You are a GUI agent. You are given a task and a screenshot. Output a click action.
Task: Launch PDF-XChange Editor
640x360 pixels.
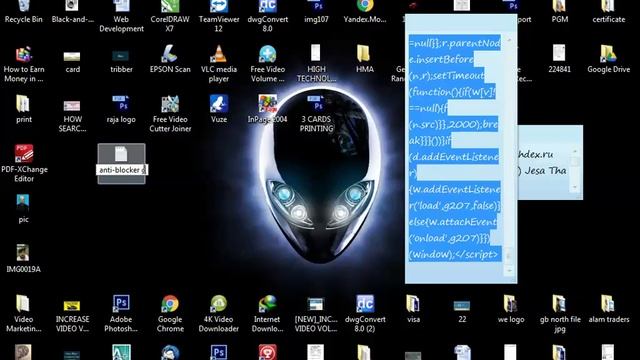[24, 164]
